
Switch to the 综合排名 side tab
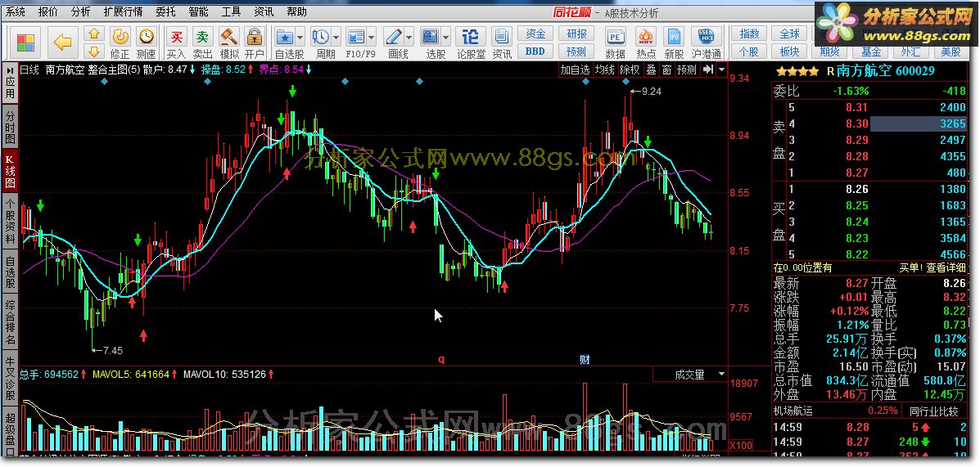pos(10,323)
